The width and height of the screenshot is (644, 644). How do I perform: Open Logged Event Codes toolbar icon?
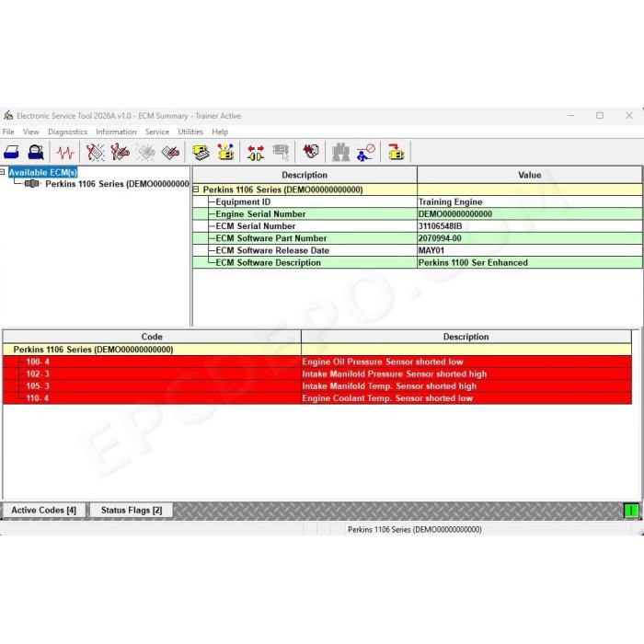point(170,153)
